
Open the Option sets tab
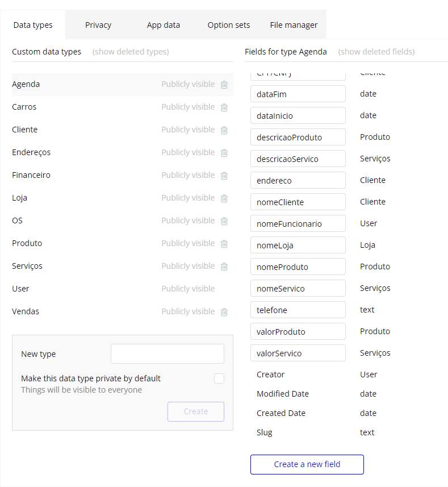point(228,25)
